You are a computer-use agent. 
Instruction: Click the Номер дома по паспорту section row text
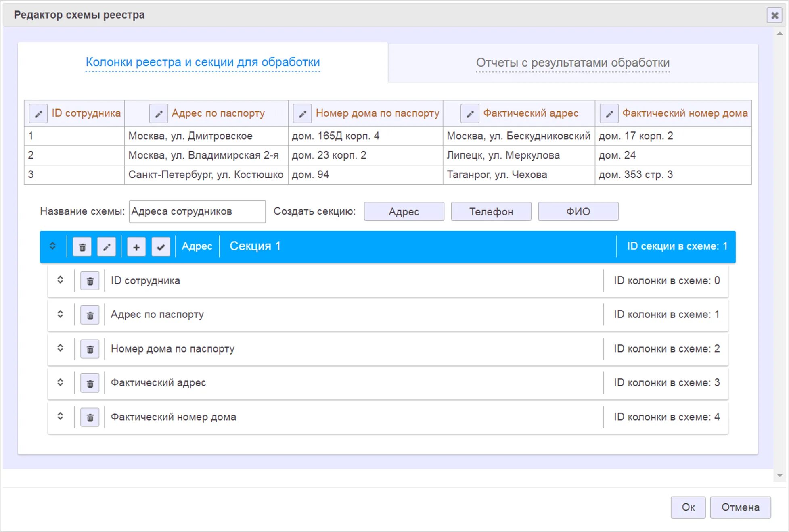(x=173, y=349)
